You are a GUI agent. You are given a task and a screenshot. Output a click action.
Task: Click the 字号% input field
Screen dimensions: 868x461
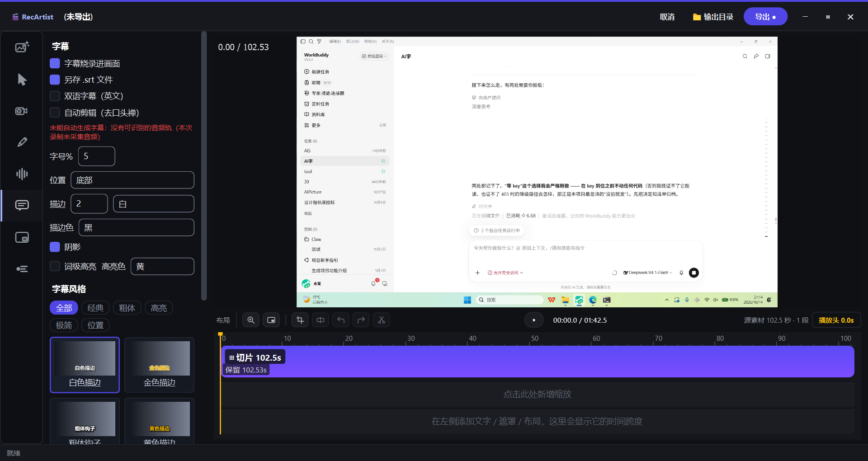[97, 156]
